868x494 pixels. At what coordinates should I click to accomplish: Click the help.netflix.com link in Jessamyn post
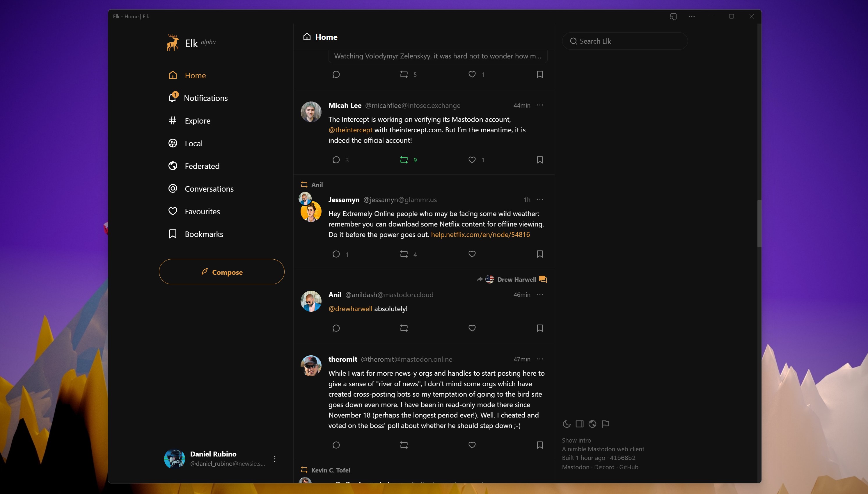tap(480, 234)
